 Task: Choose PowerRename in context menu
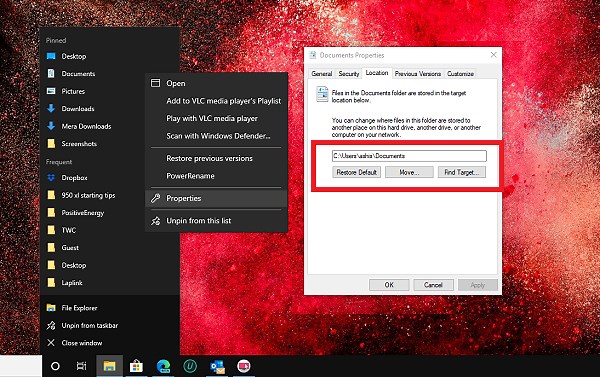(216, 176)
